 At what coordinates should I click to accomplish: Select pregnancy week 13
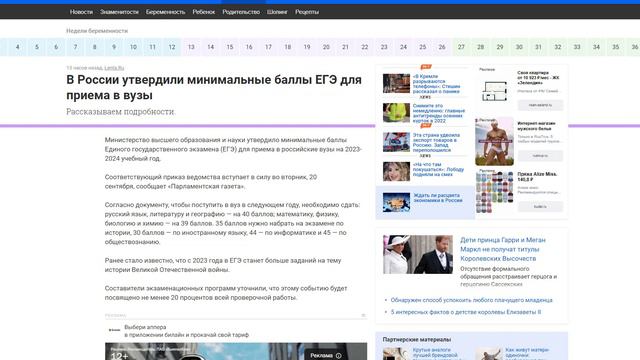[191, 47]
